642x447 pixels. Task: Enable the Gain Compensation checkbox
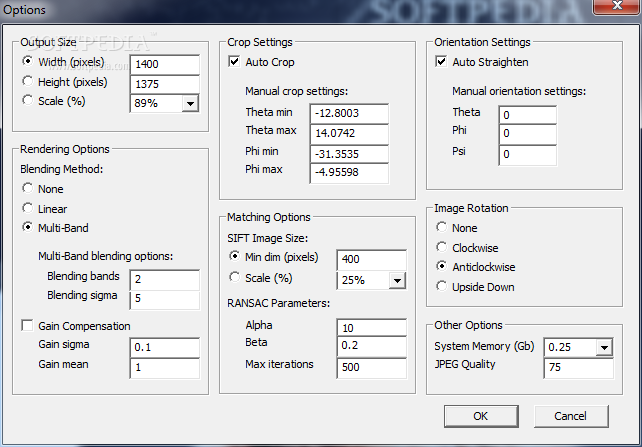click(27, 326)
